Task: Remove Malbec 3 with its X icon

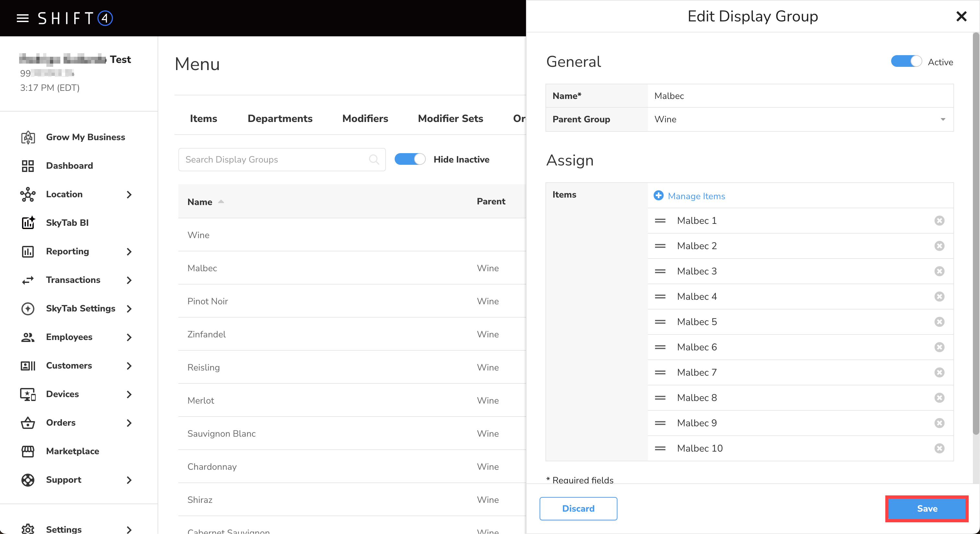Action: point(939,271)
